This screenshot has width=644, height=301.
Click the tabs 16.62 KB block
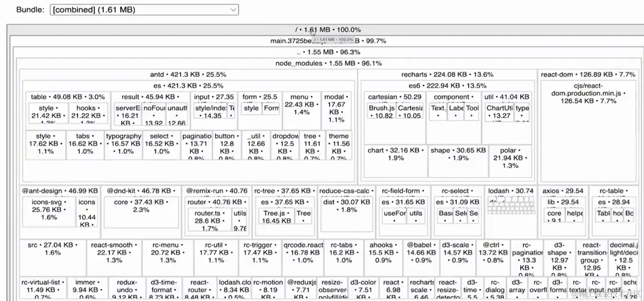coord(85,145)
